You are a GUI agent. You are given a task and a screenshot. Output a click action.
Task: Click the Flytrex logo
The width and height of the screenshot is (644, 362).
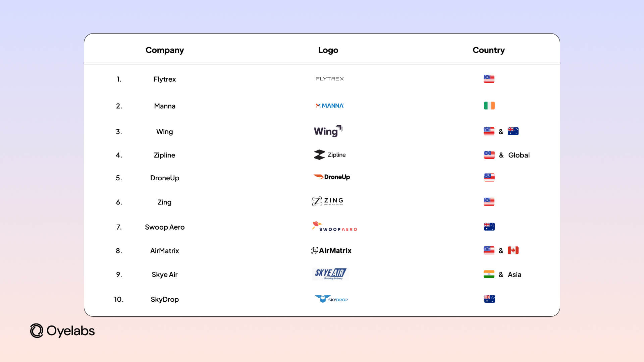[x=330, y=79]
